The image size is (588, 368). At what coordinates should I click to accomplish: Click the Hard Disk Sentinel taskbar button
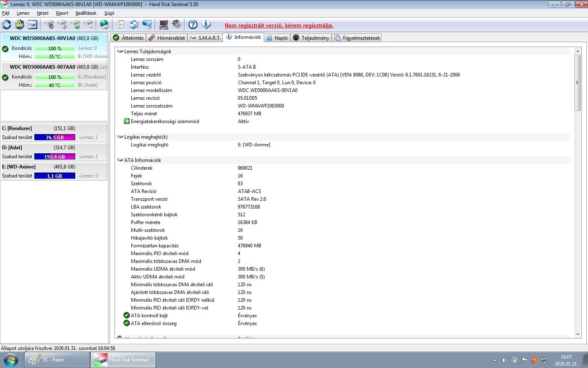click(123, 360)
